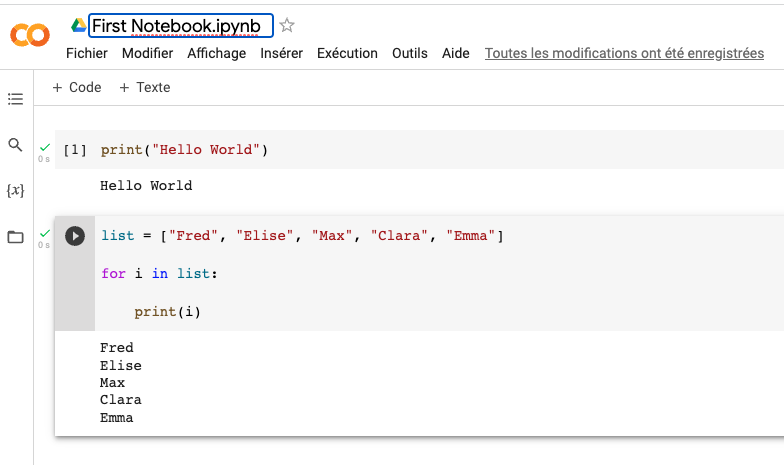Star the First Notebook.ipynb notebook

(286, 25)
